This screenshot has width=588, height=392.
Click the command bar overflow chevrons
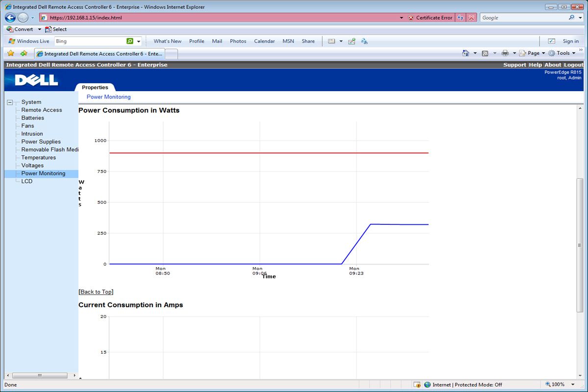pyautogui.click(x=581, y=50)
